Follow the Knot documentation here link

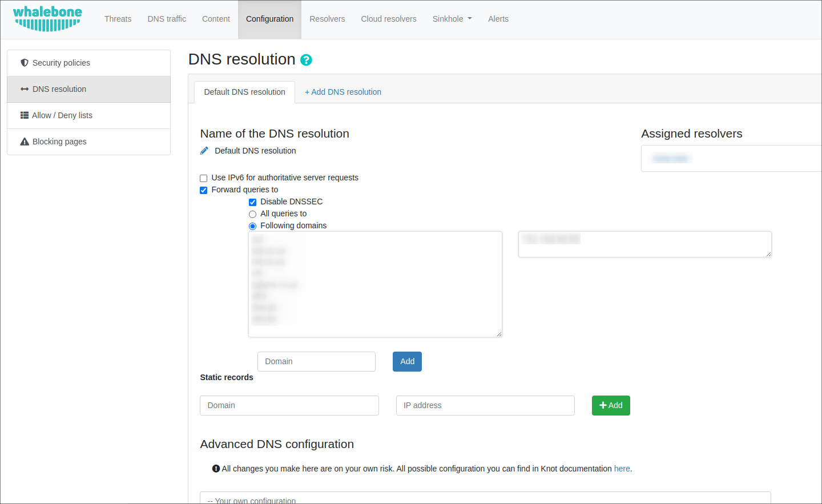[622, 469]
